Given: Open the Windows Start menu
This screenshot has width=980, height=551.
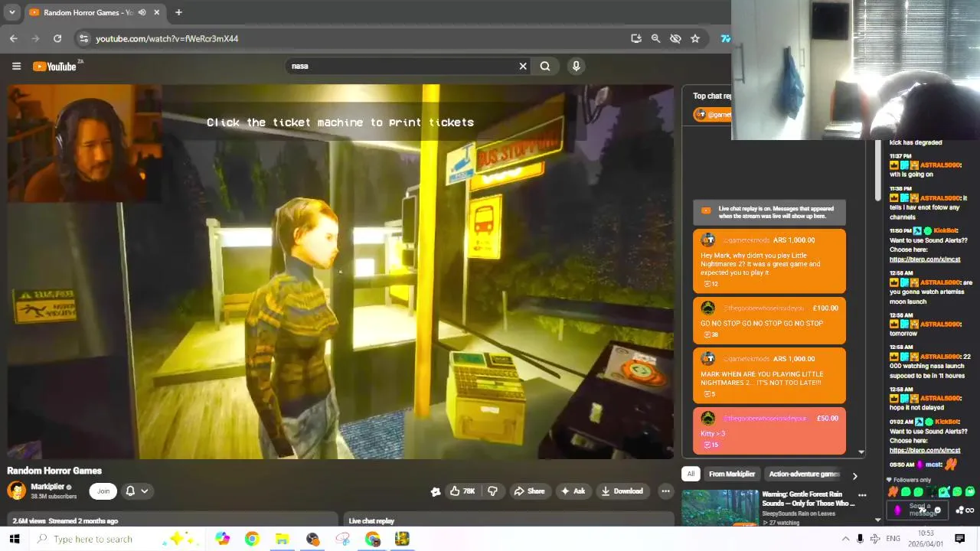Looking at the screenshot, I should pos(14,539).
